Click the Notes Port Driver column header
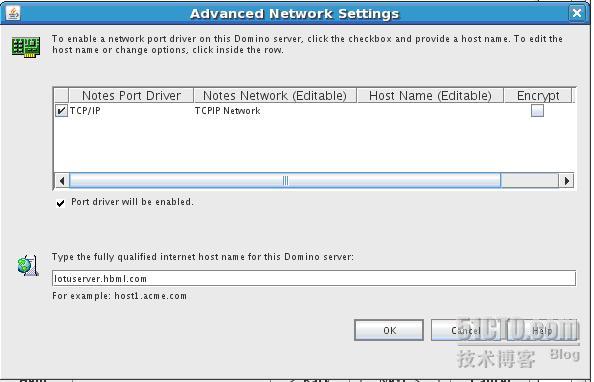The image size is (594, 382). click(x=131, y=96)
